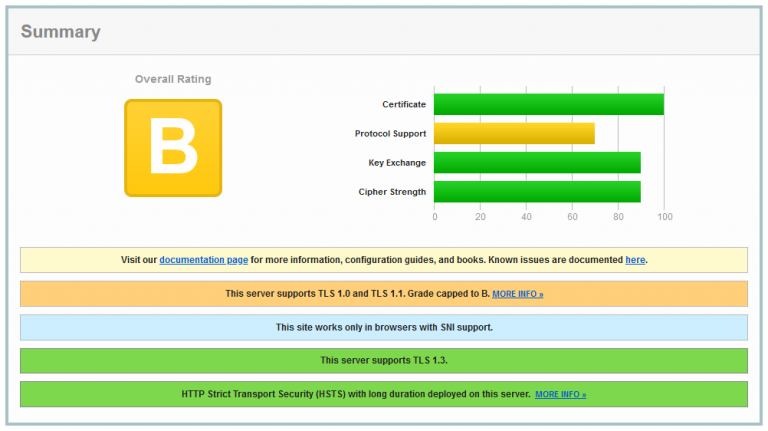
Task: Open the documentation page link
Action: pyautogui.click(x=204, y=260)
